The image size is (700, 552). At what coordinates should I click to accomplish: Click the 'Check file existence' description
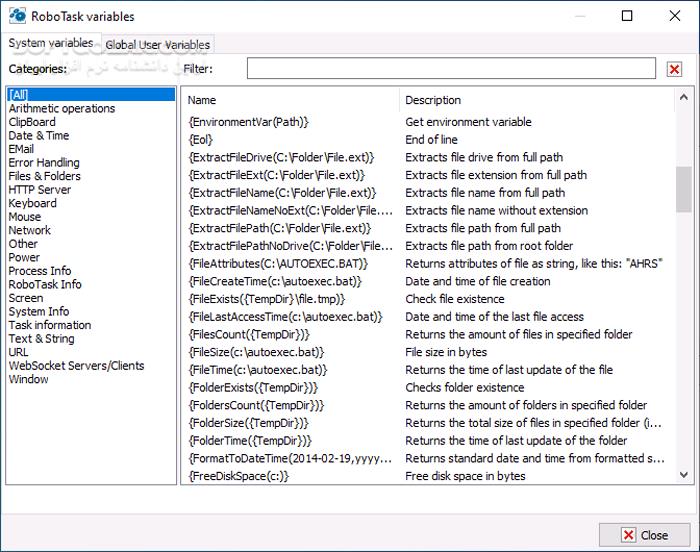455,299
